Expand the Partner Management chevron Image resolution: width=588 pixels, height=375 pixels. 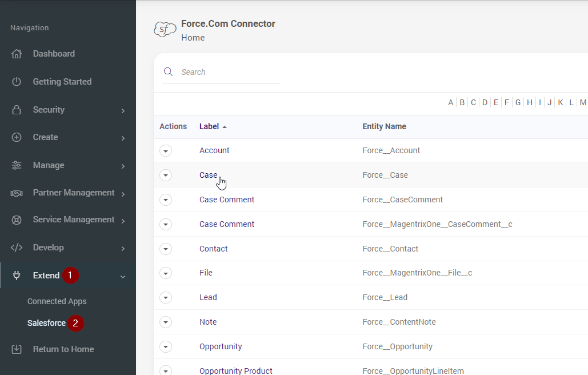pyautogui.click(x=123, y=194)
